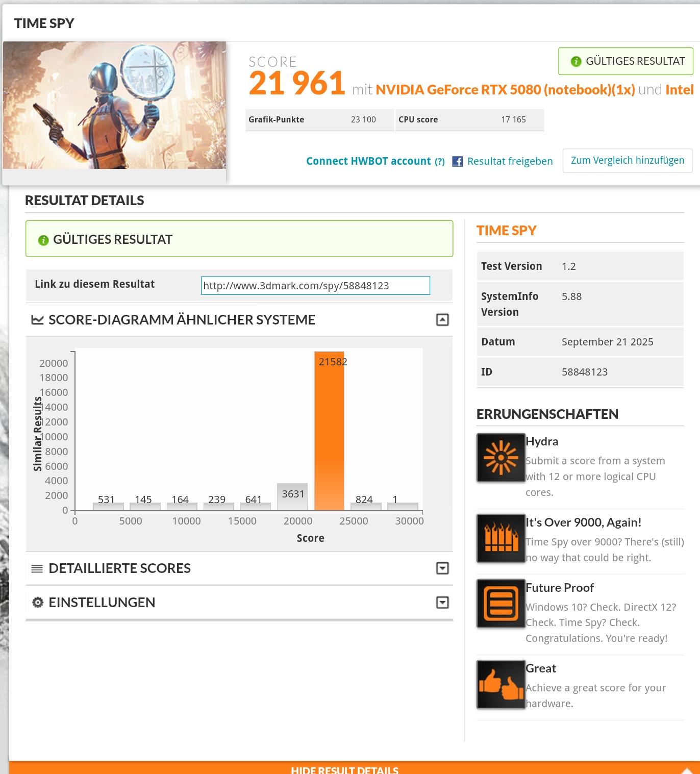The height and width of the screenshot is (774, 700).
Task: Click the Gültiges Resultat button at top right
Action: click(626, 61)
